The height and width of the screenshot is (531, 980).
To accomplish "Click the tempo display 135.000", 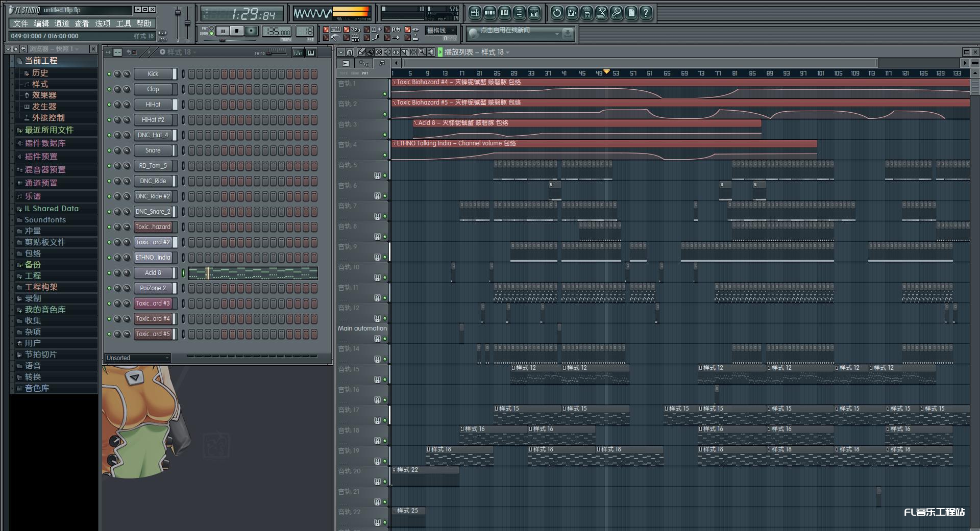I will 277,32.
